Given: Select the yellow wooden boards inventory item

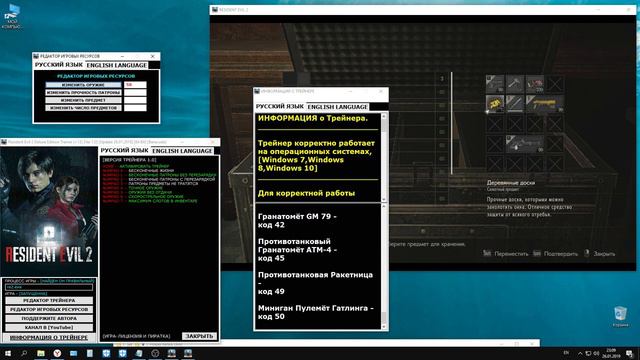Looking at the screenshot, I should pos(495,104).
